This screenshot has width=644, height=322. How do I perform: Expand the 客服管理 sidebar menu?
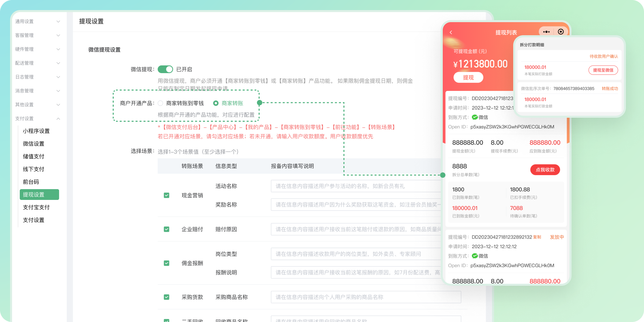pyautogui.click(x=37, y=35)
